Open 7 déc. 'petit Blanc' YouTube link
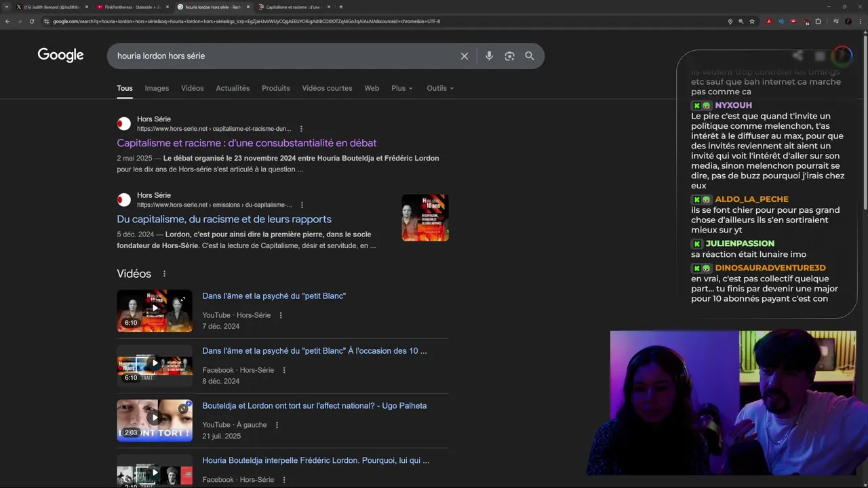The image size is (868, 488). tap(274, 296)
